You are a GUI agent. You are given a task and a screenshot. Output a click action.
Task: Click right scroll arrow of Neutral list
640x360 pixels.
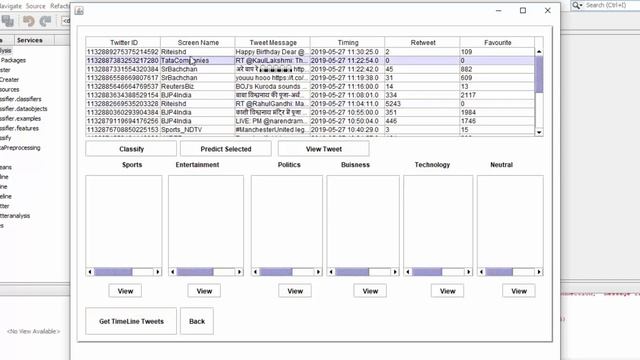(539, 272)
